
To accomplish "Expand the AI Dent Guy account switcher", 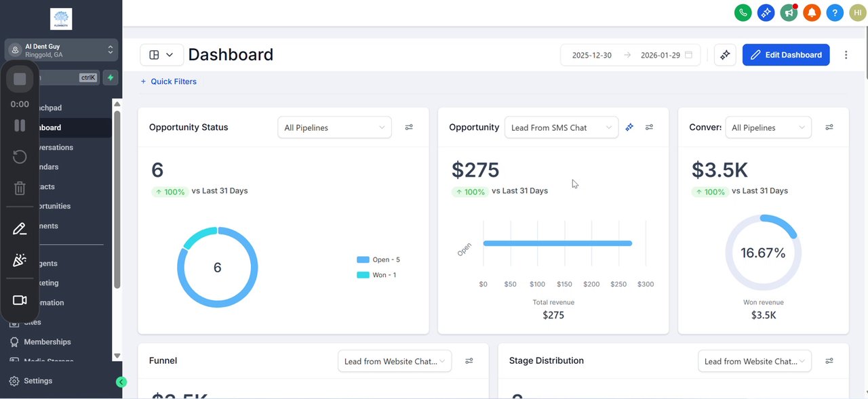I will [62, 50].
